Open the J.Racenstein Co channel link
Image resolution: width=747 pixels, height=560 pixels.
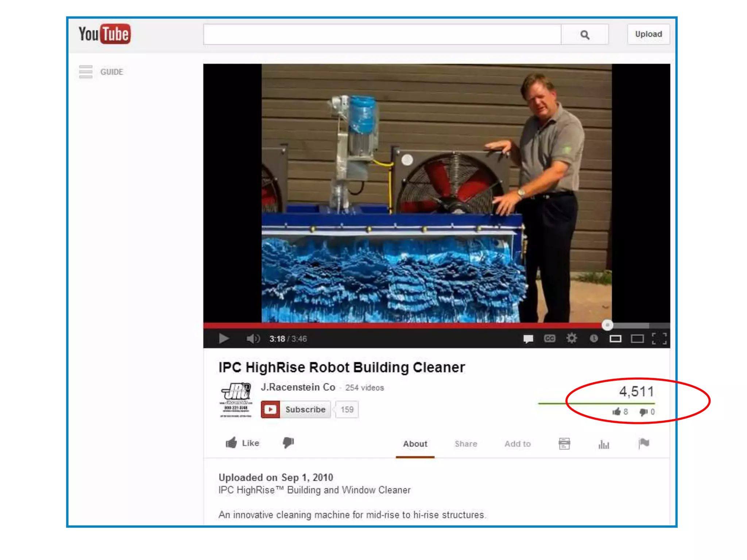coord(298,387)
